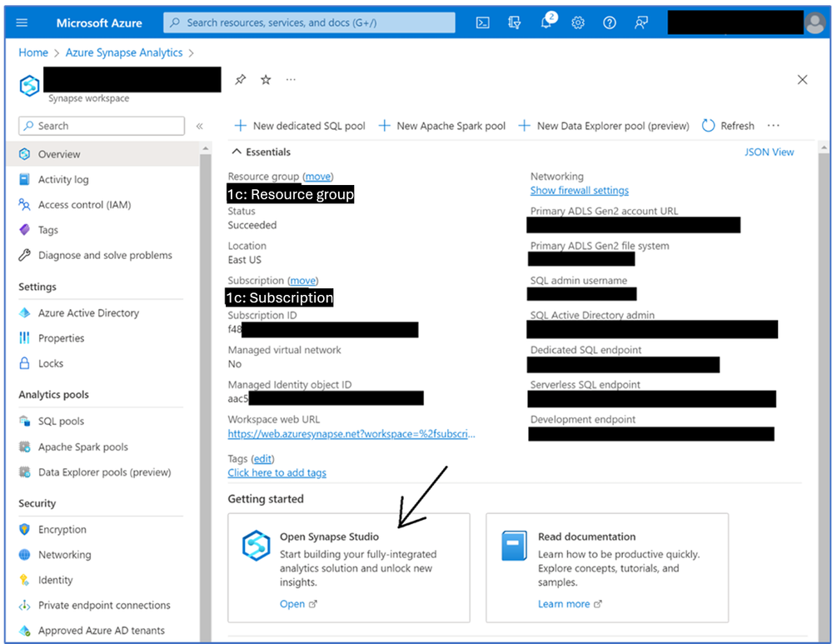Image resolution: width=832 pixels, height=644 pixels.
Task: Open the Show firewall settings link
Action: coord(580,190)
